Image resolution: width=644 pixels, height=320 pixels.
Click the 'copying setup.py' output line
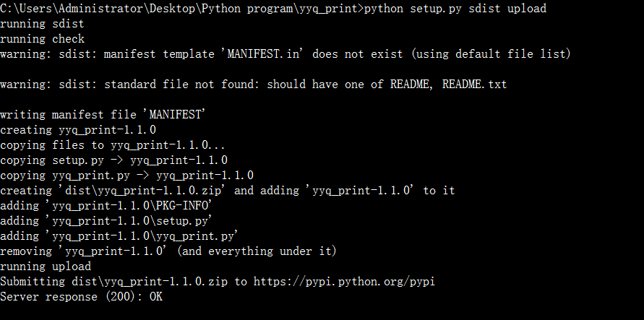[113, 160]
